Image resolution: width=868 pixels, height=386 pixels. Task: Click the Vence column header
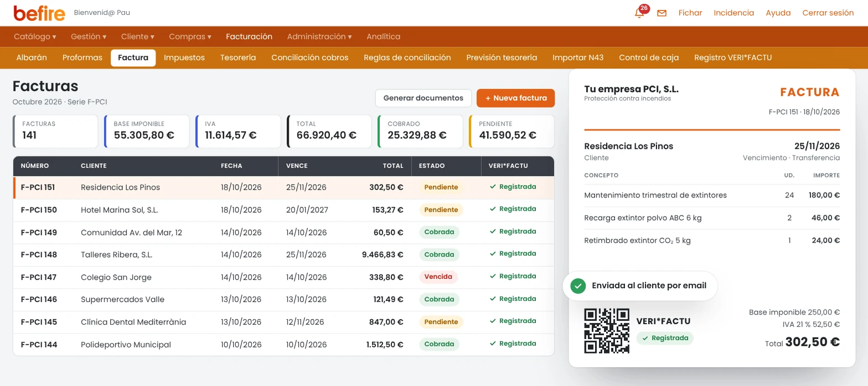297,166
